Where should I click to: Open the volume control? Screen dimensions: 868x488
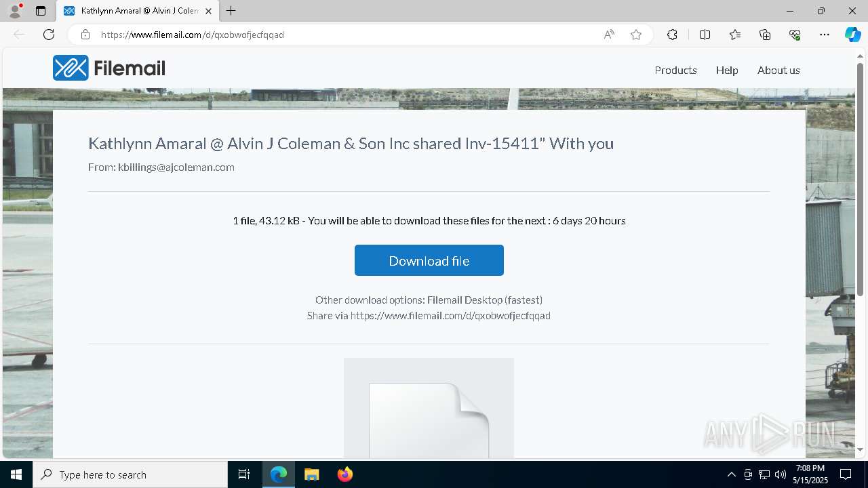(781, 474)
